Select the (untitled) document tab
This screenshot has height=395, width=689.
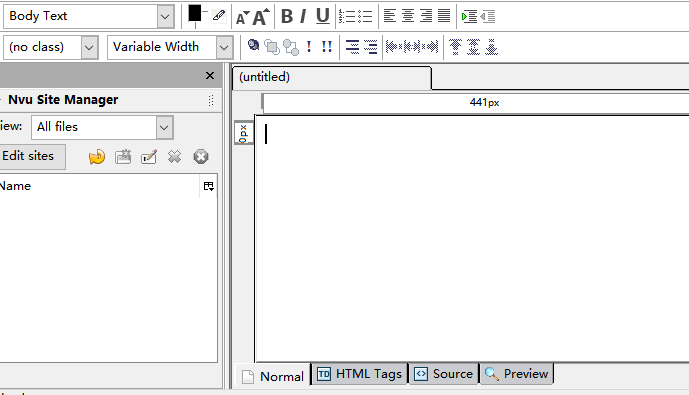pos(332,78)
